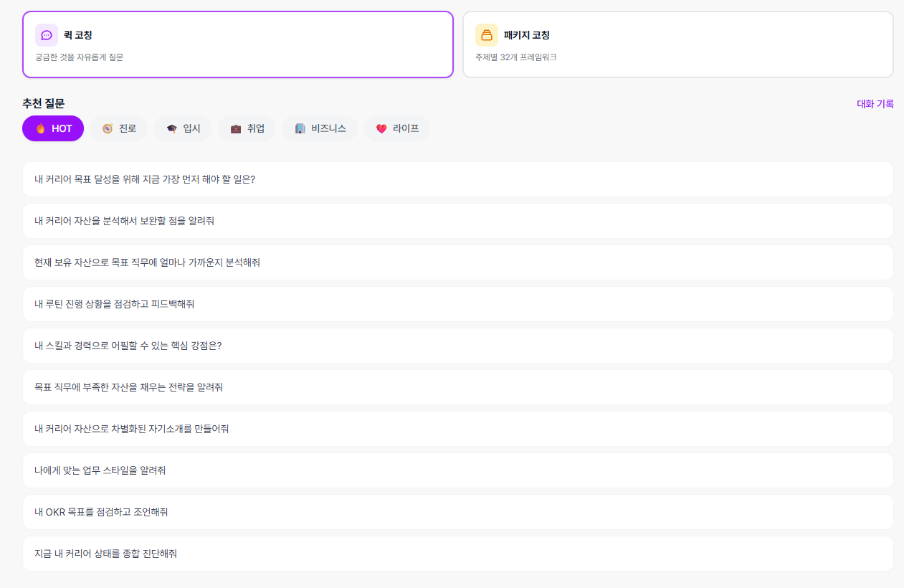
Task: Click the speech bubble icon on 퀵 코칭 card
Action: coord(46,34)
